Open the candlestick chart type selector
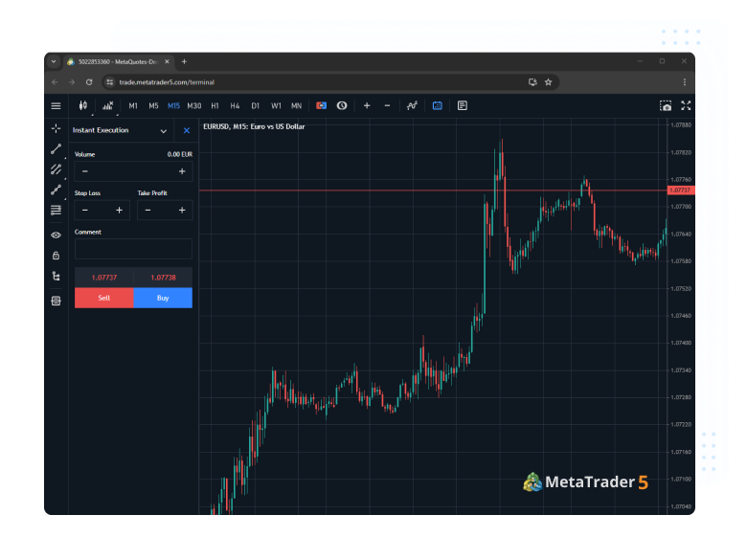Image resolution: width=747 pixels, height=560 pixels. tap(83, 105)
